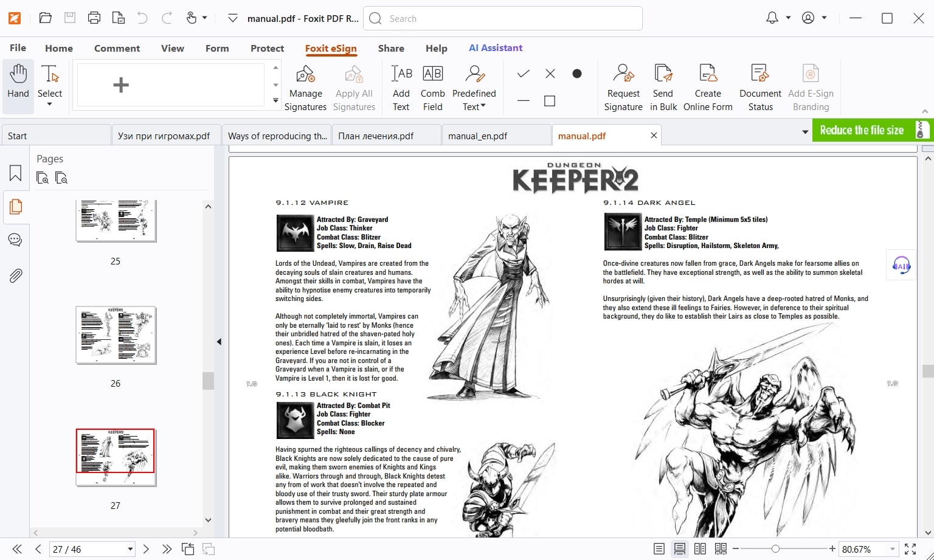Open the AI Assistant tab
934x560 pixels.
[496, 48]
